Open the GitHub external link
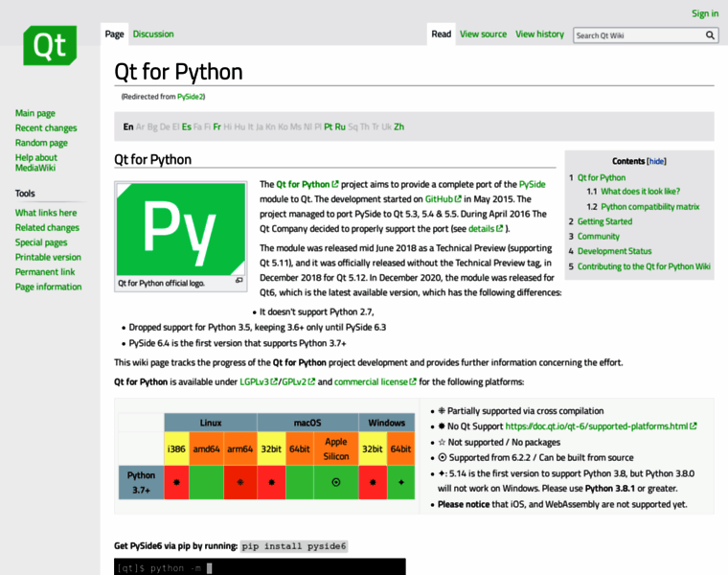Image resolution: width=728 pixels, height=575 pixels. pyautogui.click(x=444, y=199)
